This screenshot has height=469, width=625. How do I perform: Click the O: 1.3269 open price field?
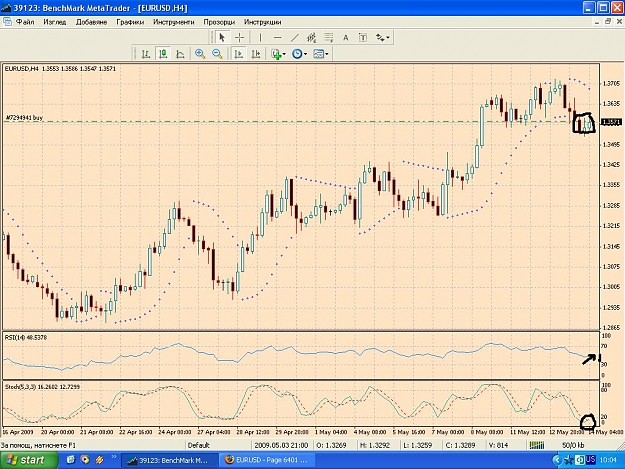click(x=331, y=445)
